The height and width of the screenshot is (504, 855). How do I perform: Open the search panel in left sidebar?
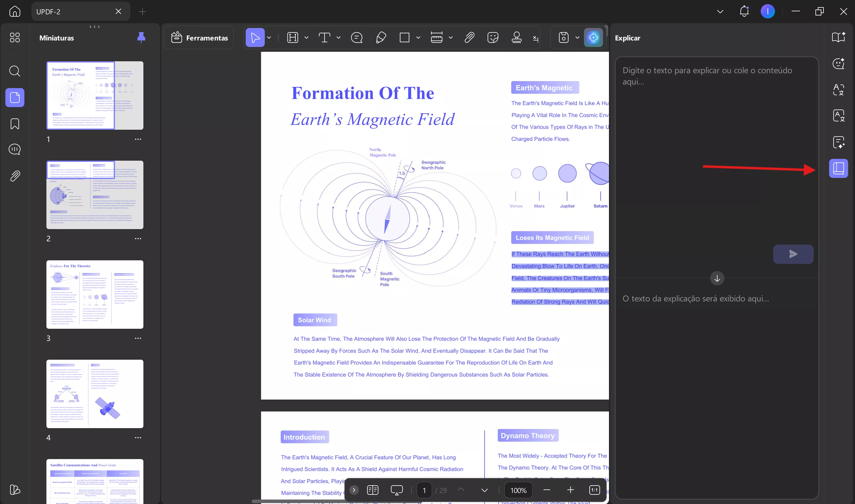point(15,71)
